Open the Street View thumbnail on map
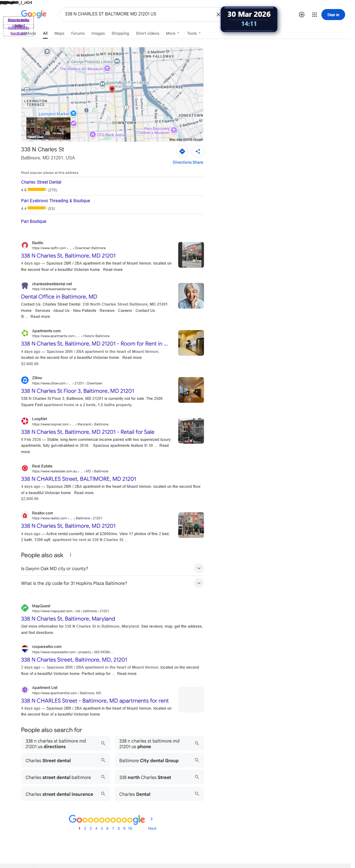The height and width of the screenshot is (868, 355). (48, 129)
